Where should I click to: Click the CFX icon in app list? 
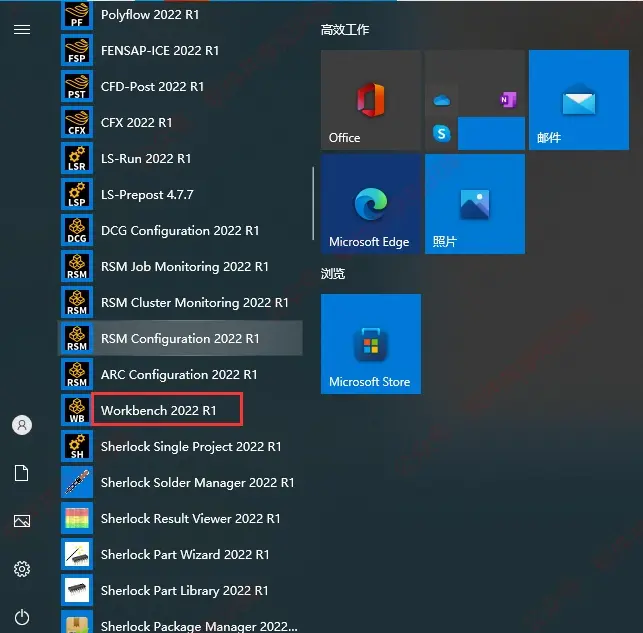click(77, 123)
